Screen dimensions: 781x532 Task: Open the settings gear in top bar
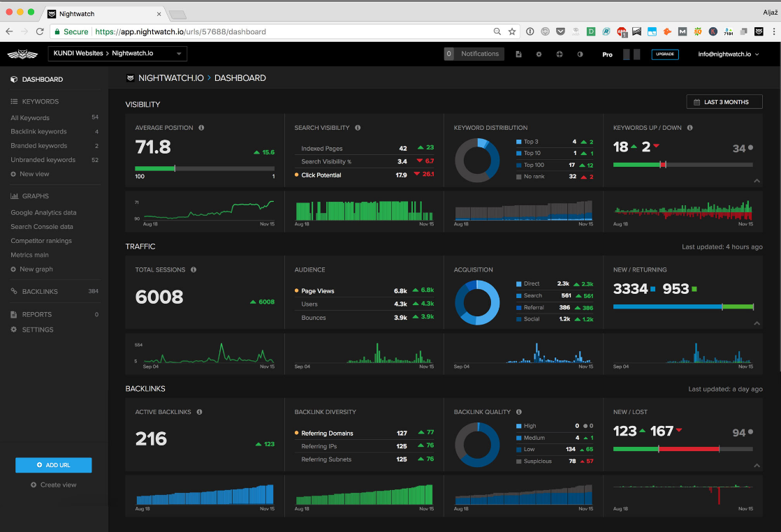coord(539,54)
